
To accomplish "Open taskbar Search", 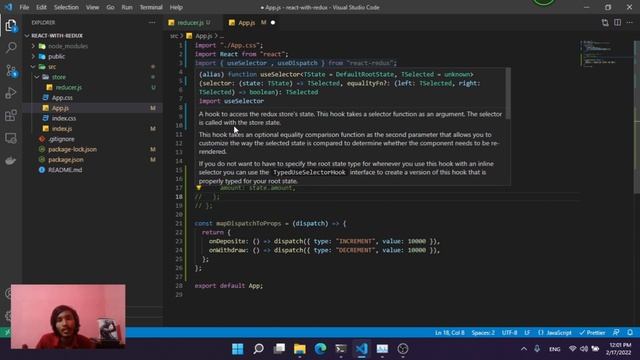I will coord(258,349).
